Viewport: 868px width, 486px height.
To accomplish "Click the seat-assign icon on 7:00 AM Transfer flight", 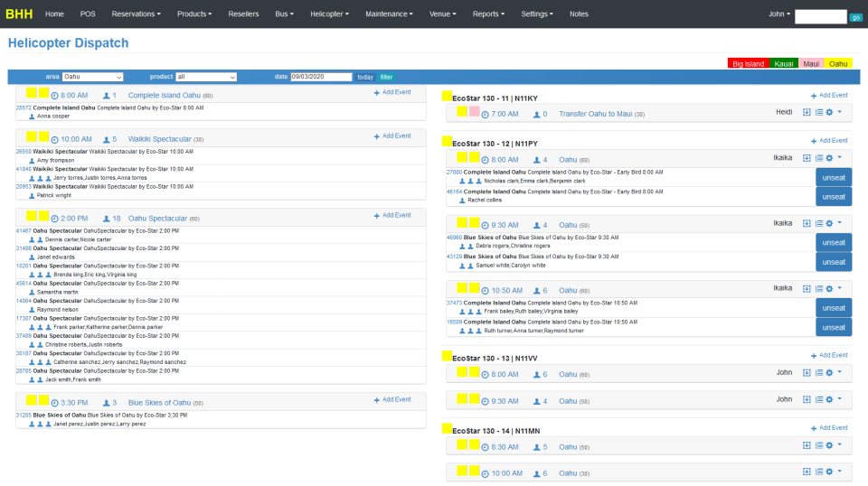I will pyautogui.click(x=807, y=112).
